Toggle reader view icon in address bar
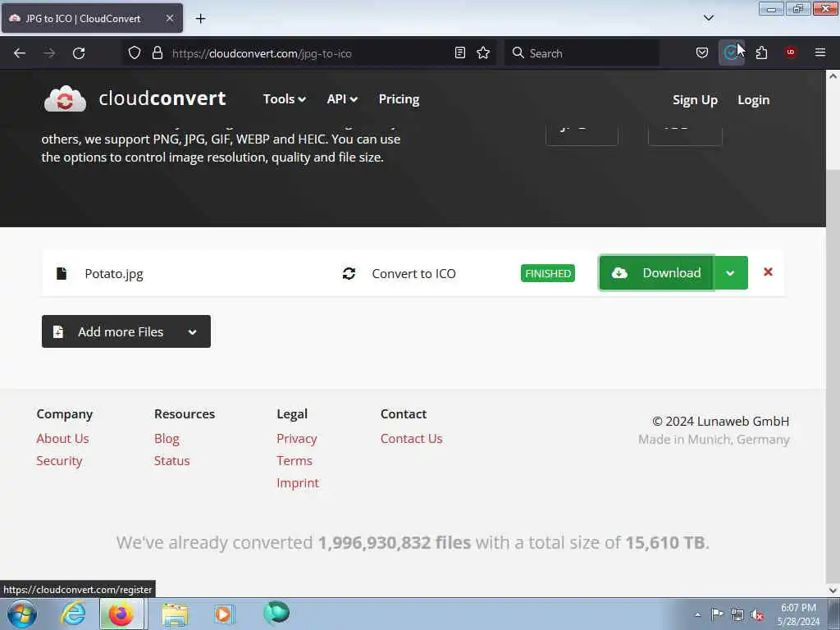Image resolution: width=840 pixels, height=630 pixels. (459, 52)
